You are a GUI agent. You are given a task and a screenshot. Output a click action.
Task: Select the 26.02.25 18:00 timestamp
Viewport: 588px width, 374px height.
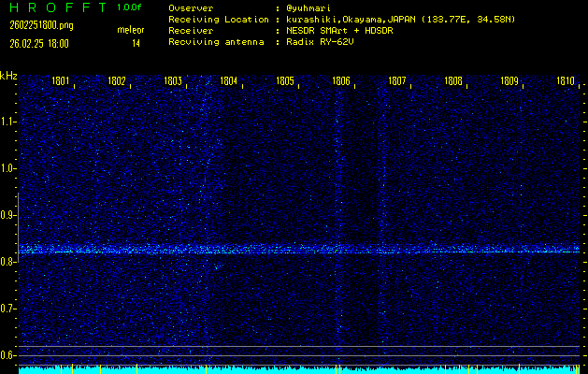pos(38,42)
